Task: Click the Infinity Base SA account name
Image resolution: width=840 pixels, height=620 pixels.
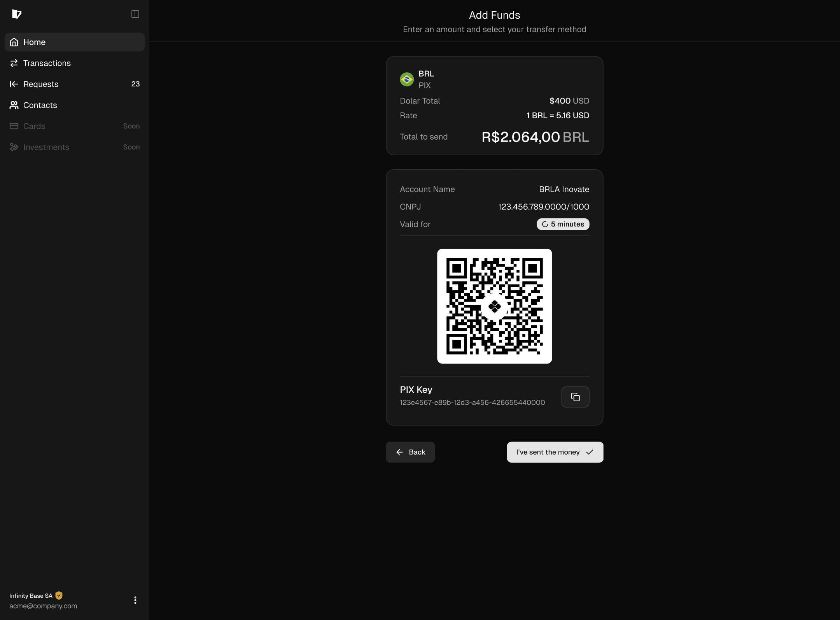Action: click(31, 596)
